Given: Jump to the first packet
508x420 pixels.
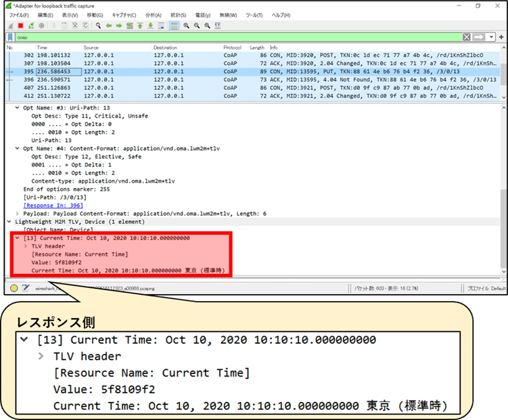Looking at the screenshot, I should (x=140, y=26).
